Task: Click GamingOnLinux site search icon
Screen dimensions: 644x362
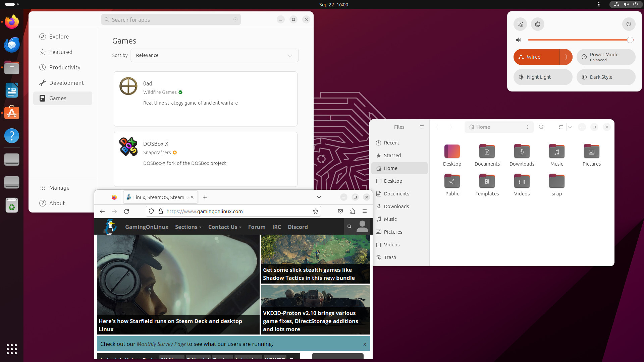Action: click(349, 227)
